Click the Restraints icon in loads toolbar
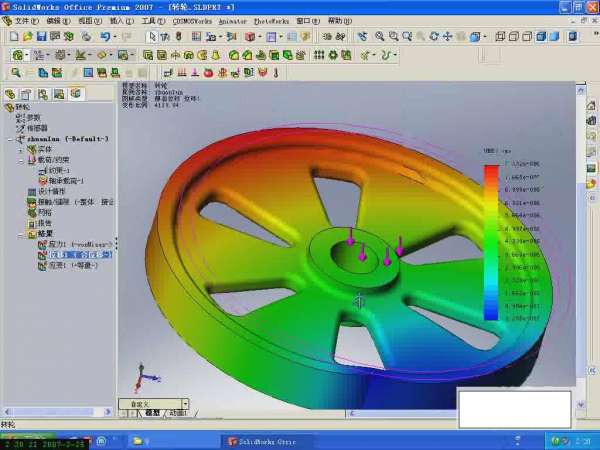Image resolution: width=600 pixels, height=450 pixels. [x=168, y=72]
